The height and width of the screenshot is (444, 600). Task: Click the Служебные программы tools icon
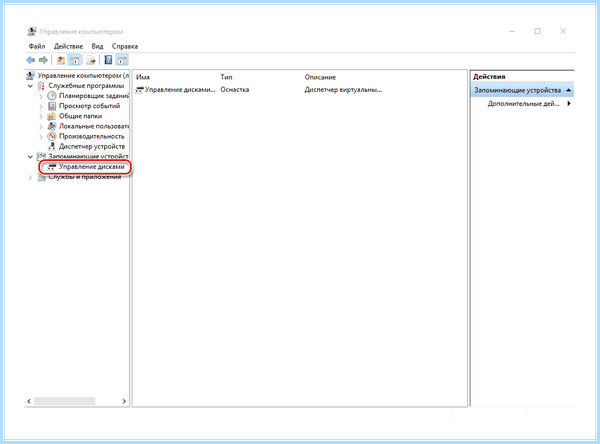coord(41,86)
